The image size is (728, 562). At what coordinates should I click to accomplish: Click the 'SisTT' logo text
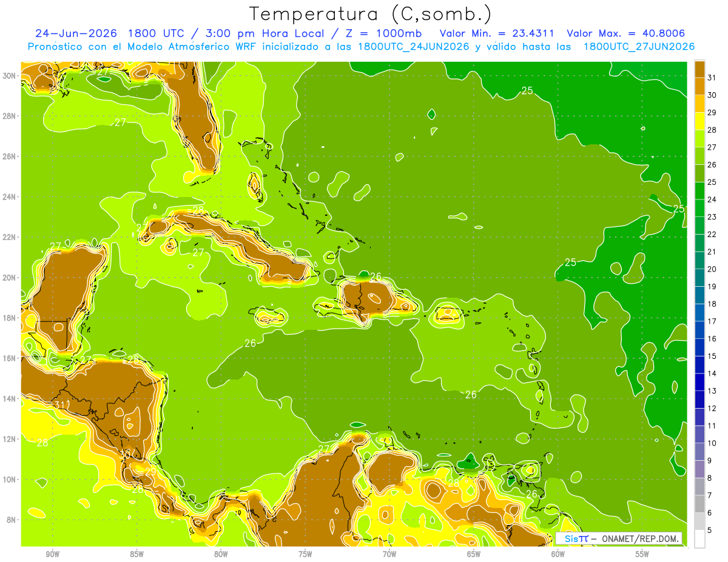576,538
